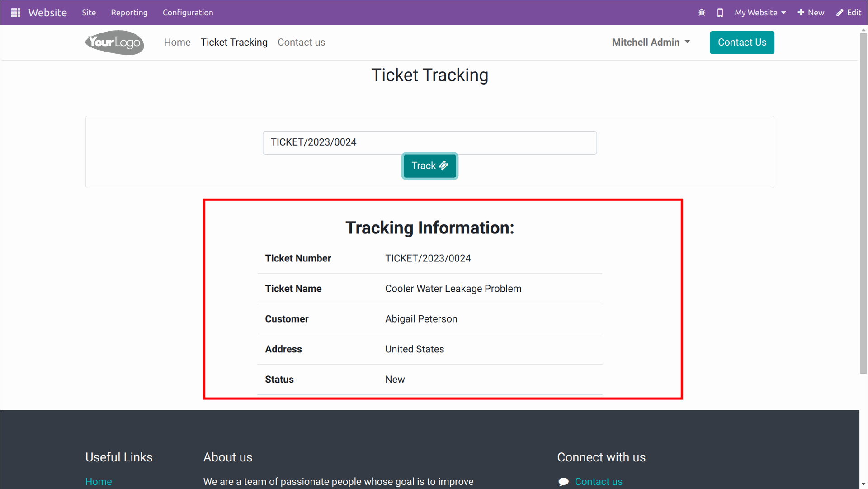The height and width of the screenshot is (489, 868).
Task: Click the 'Connect with us' footer heading
Action: pyautogui.click(x=601, y=457)
